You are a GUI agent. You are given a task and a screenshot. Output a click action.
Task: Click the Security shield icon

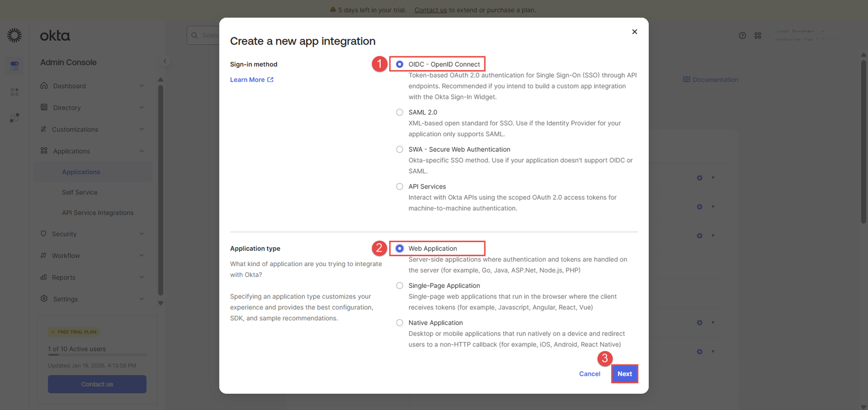pyautogui.click(x=43, y=234)
